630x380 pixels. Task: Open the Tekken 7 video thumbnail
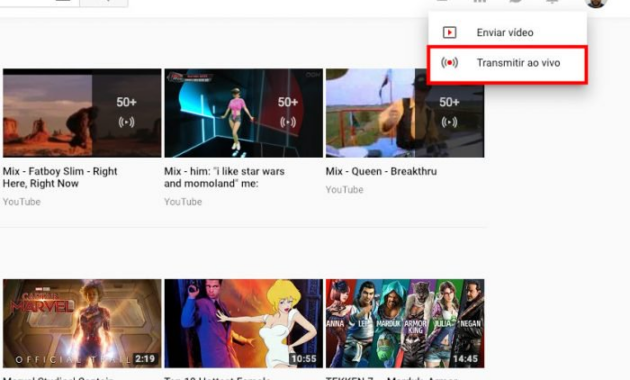405,323
